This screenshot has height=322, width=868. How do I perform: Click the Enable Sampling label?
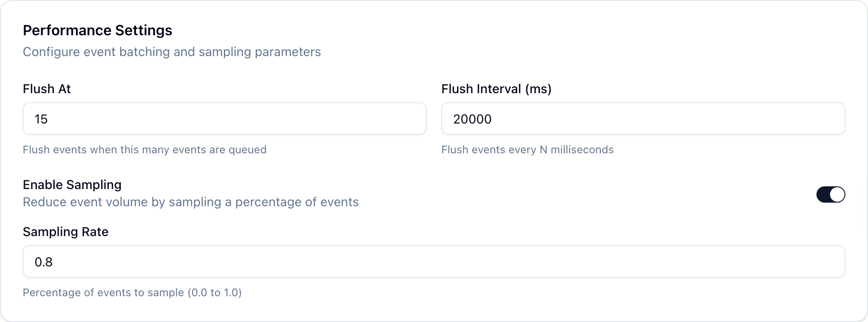pyautogui.click(x=72, y=185)
